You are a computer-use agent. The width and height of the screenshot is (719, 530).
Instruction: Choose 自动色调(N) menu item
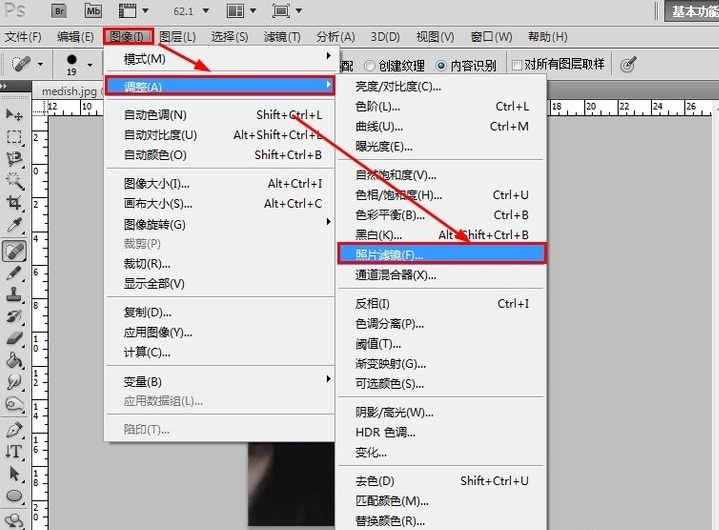pos(219,115)
